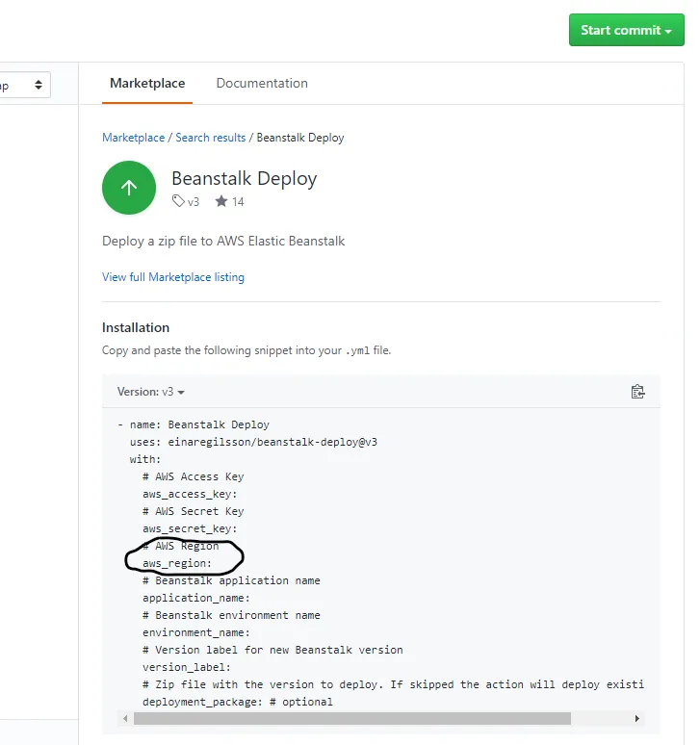Click the '- name: Beanstalk Deploy' line
Viewport: 700px width, 745px height.
pos(194,424)
